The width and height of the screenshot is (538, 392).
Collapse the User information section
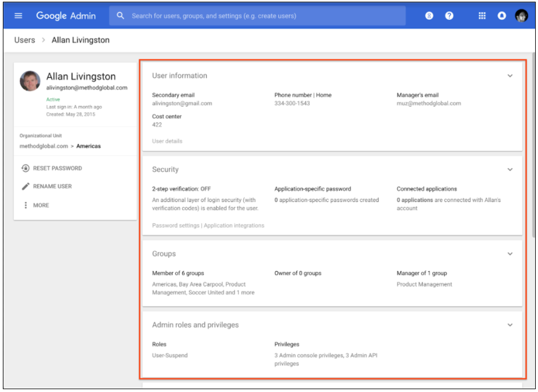pos(510,76)
